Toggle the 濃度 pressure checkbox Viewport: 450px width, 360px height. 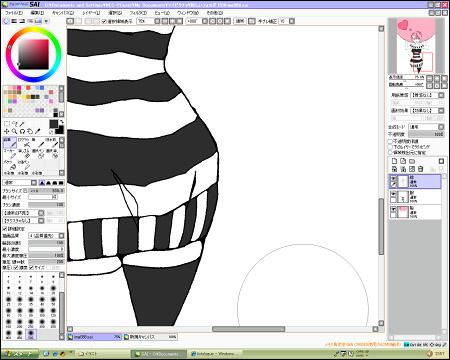(x=16, y=268)
